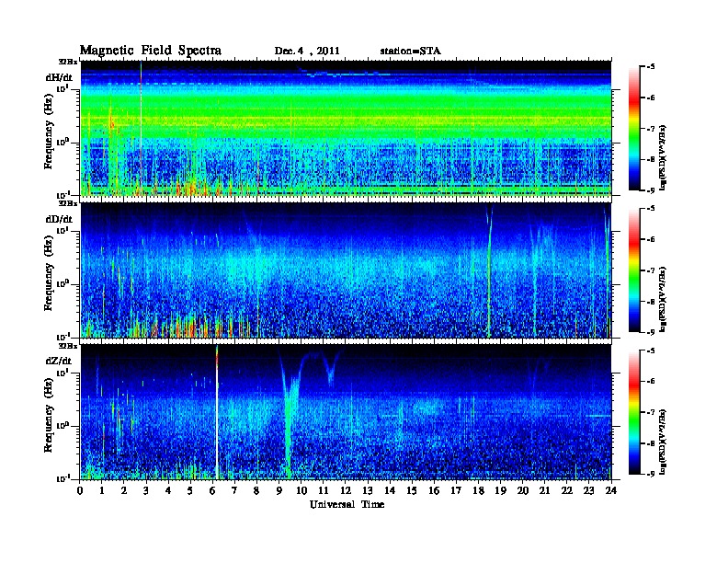
Task: Click the 32Hz label atop the dD/dt panel
Action: click(x=68, y=203)
